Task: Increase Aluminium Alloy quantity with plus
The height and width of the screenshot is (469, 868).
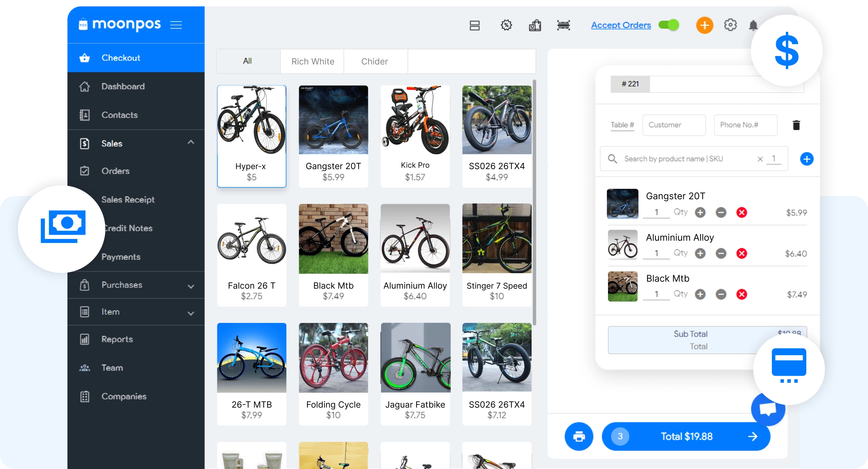Action: pyautogui.click(x=700, y=253)
